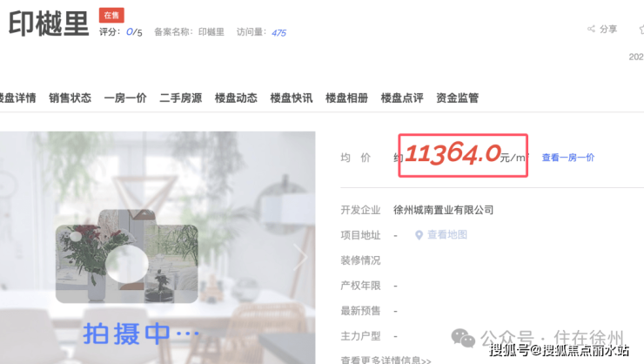Open the 资金监管 tab
644x364 pixels.
(x=458, y=98)
